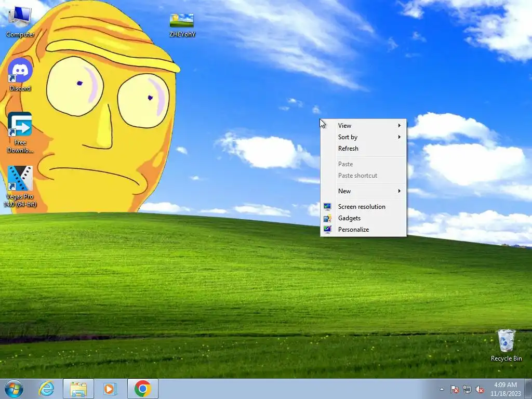
Task: Click the Action Center flag icon
Action: coord(455,389)
